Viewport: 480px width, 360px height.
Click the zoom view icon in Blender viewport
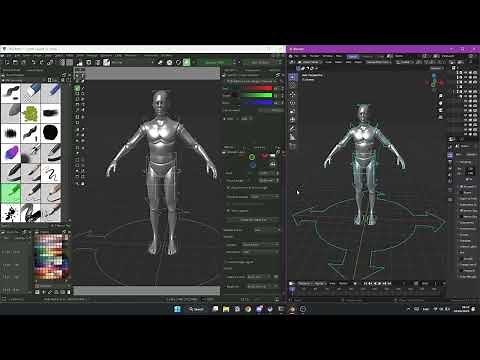point(441,96)
